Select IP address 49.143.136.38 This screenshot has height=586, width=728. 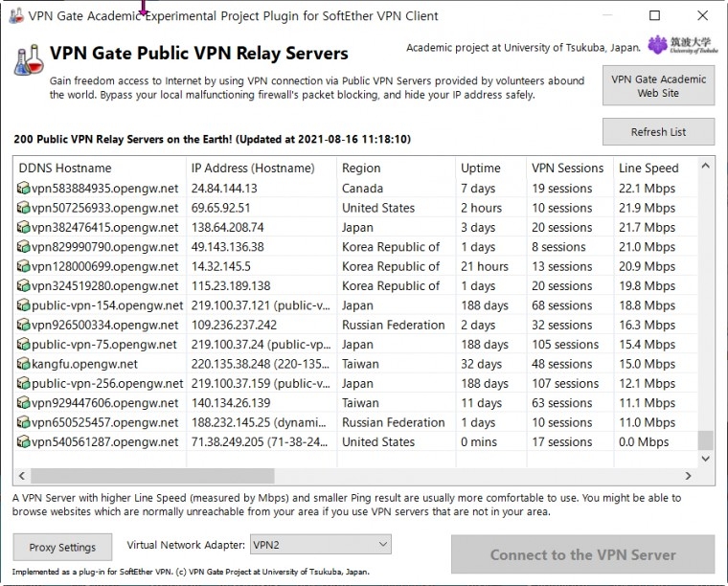coord(228,247)
